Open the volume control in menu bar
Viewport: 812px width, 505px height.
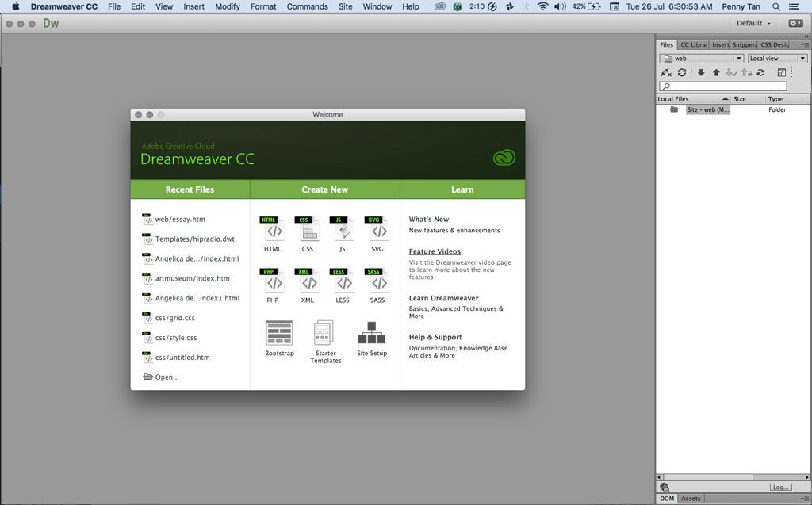(x=560, y=6)
